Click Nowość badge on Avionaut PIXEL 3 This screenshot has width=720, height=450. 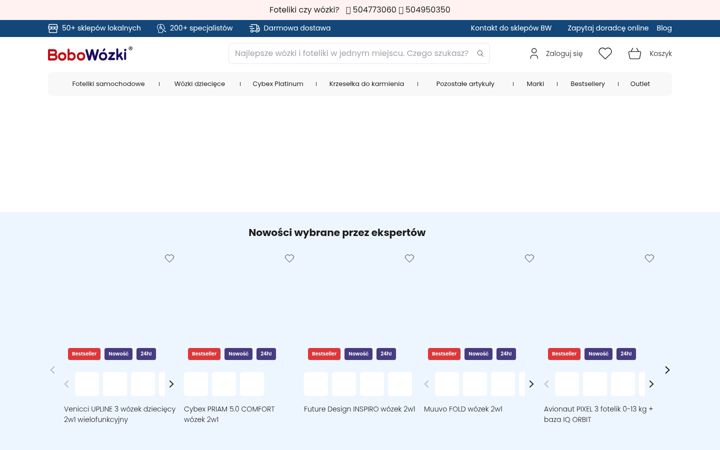[x=598, y=354]
